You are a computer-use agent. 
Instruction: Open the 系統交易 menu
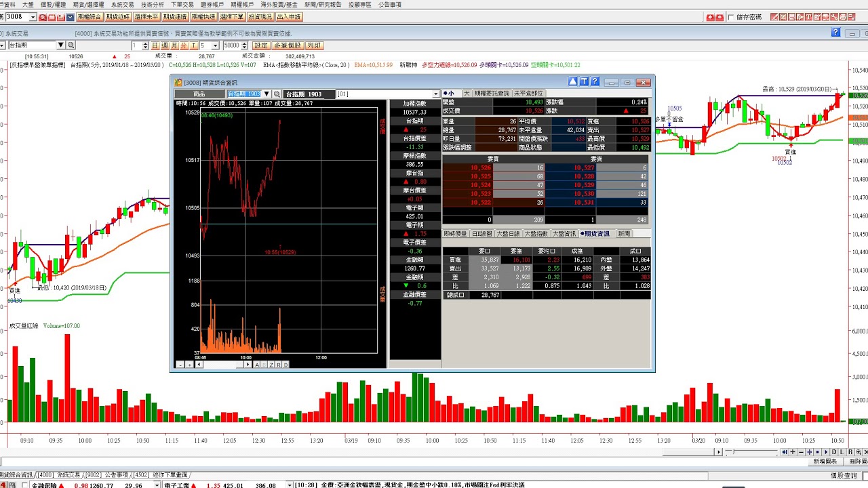(x=123, y=5)
